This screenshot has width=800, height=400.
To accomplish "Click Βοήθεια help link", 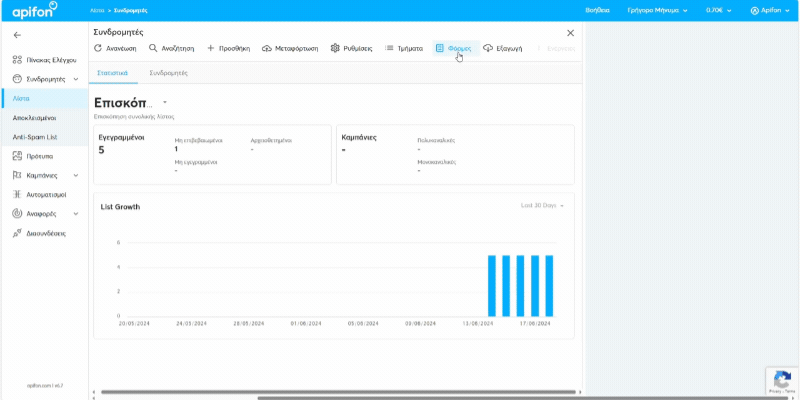I will click(x=597, y=10).
